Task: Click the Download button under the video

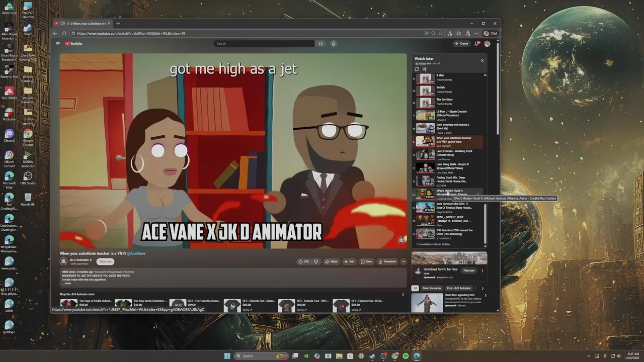Action: [387, 261]
